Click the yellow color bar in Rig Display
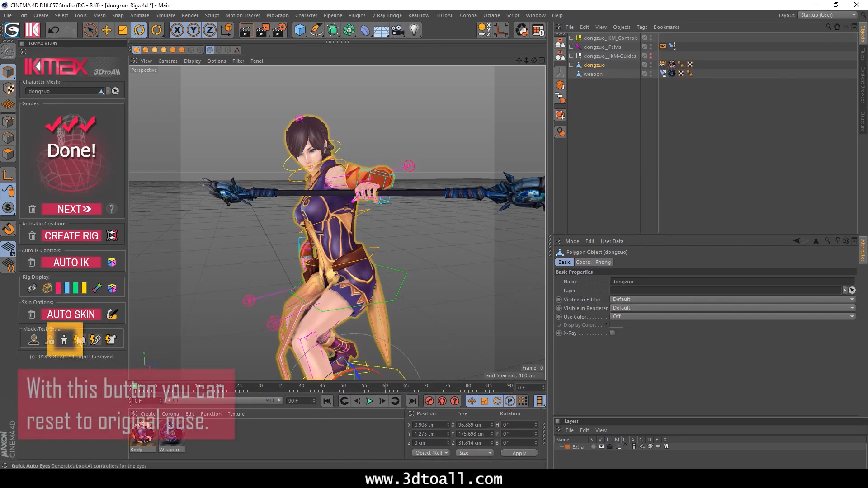This screenshot has width=868, height=488. click(x=84, y=288)
